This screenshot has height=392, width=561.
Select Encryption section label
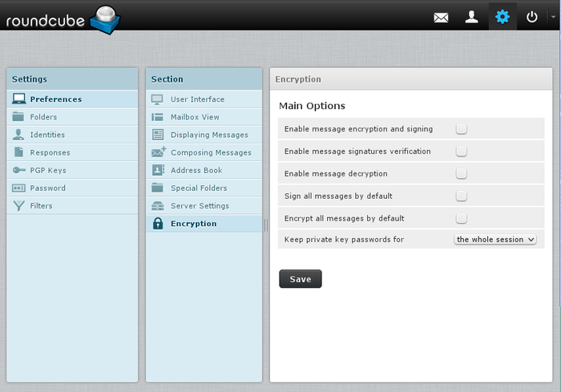coord(194,224)
